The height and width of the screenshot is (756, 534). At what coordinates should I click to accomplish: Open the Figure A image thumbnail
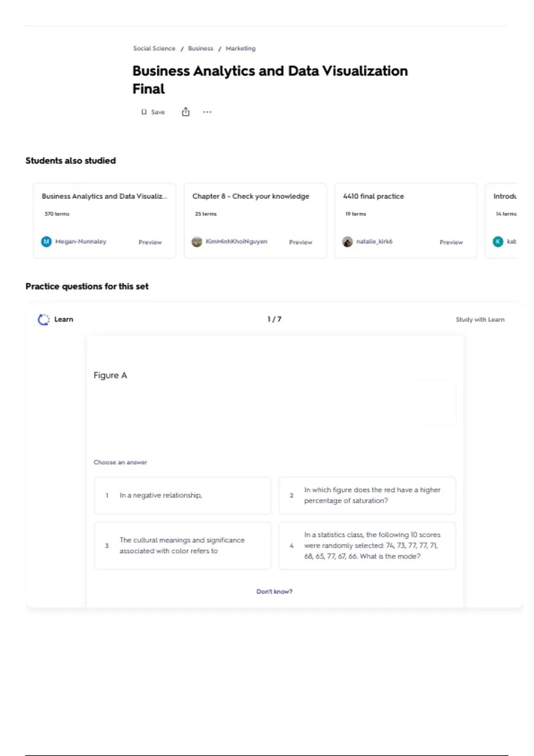[433, 403]
